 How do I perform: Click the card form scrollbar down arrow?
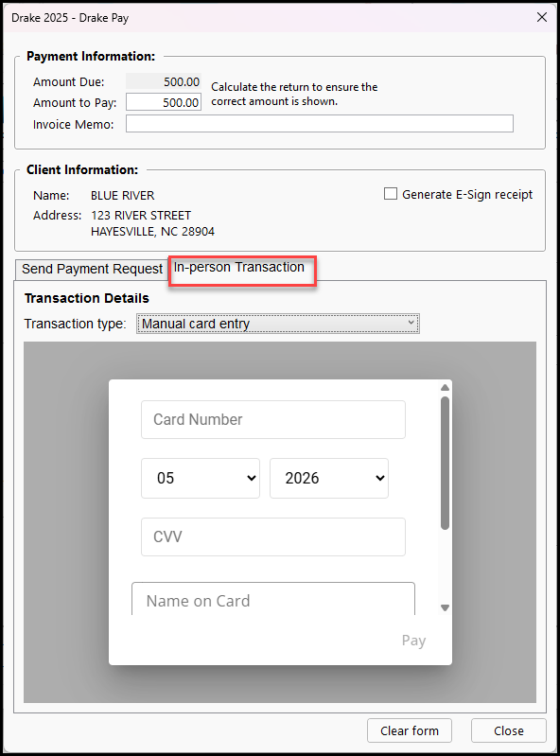click(446, 608)
